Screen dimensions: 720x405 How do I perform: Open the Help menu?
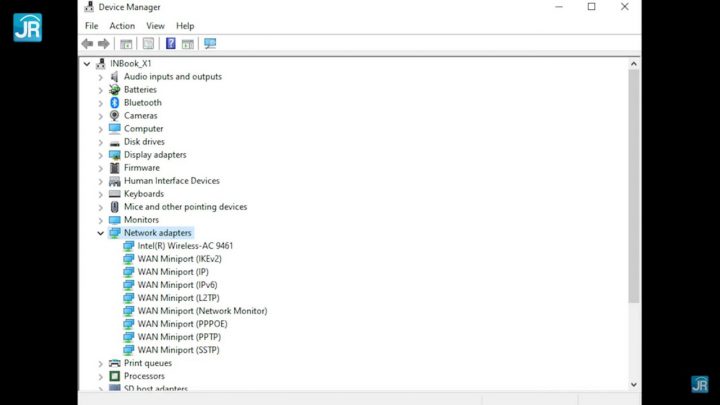(185, 26)
